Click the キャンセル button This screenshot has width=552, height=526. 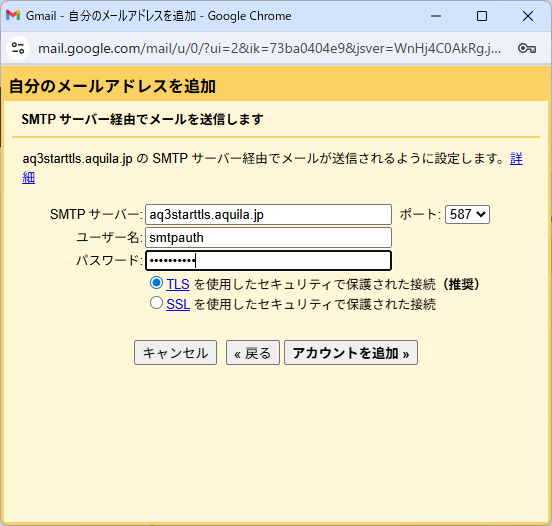pos(175,352)
